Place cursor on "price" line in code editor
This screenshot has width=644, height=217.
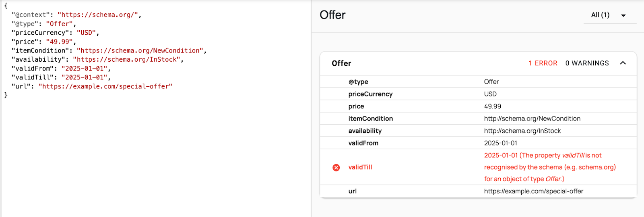click(x=43, y=42)
